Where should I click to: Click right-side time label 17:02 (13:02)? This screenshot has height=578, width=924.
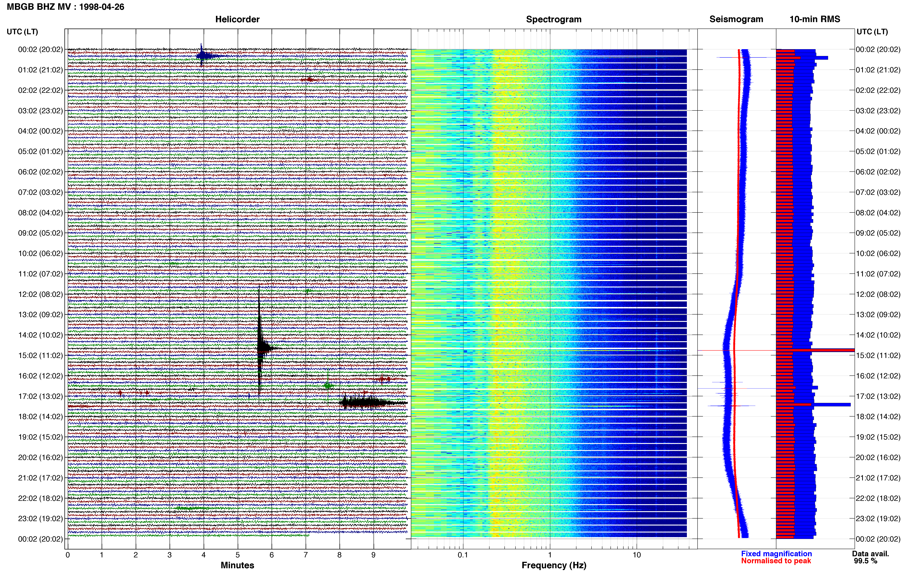pyautogui.click(x=878, y=396)
